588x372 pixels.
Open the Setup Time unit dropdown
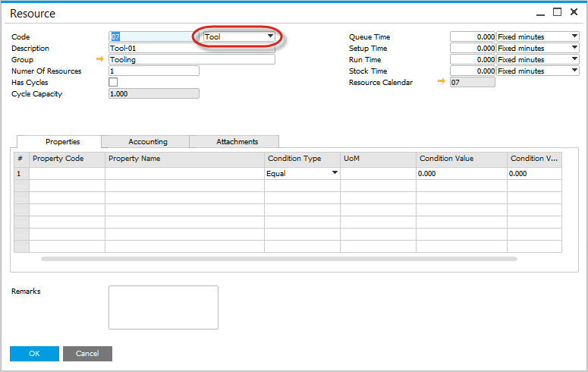click(x=538, y=48)
